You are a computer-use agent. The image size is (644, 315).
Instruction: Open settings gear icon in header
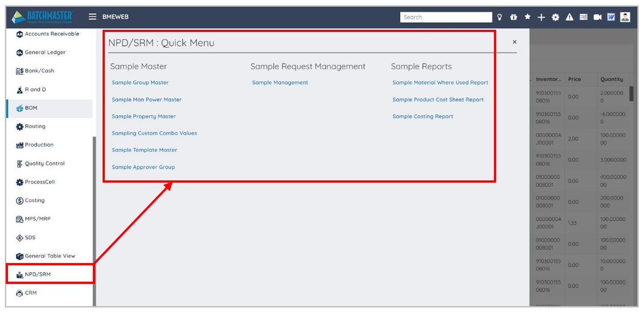point(555,17)
